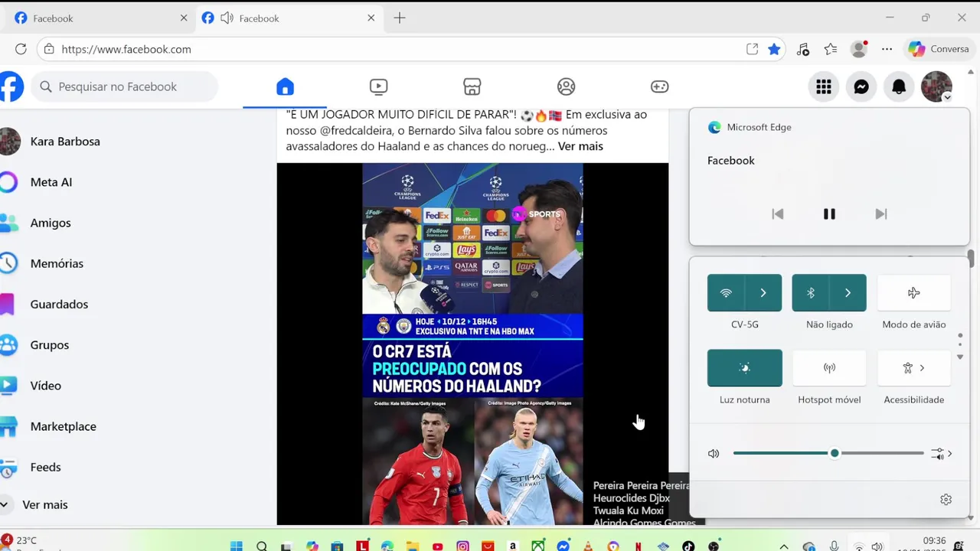The height and width of the screenshot is (551, 980).
Task: Expand the post text with Ver mais
Action: pyautogui.click(x=580, y=146)
